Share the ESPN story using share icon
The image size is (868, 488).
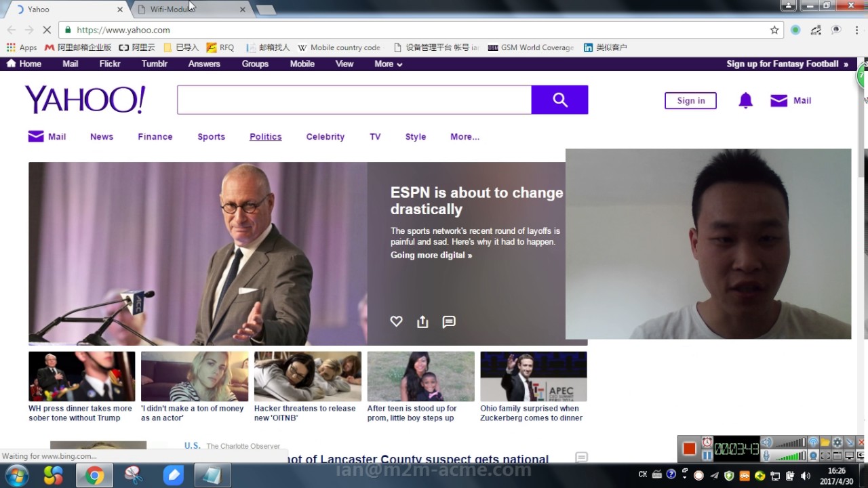pyautogui.click(x=422, y=322)
